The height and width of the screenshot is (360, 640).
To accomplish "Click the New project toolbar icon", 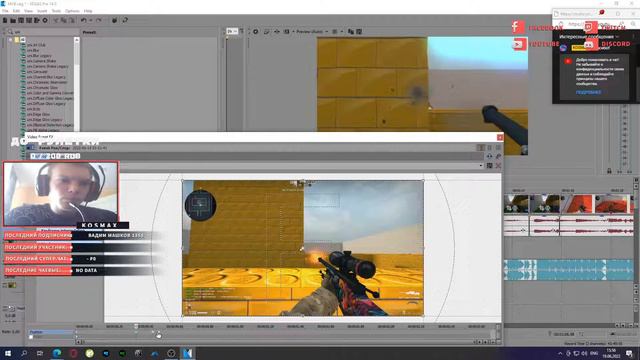I will tap(5, 20).
